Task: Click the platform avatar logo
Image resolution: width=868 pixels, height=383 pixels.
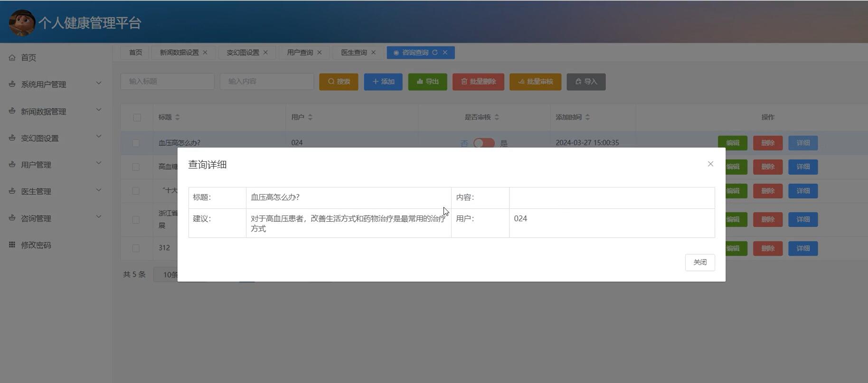Action: pyautogui.click(x=22, y=23)
